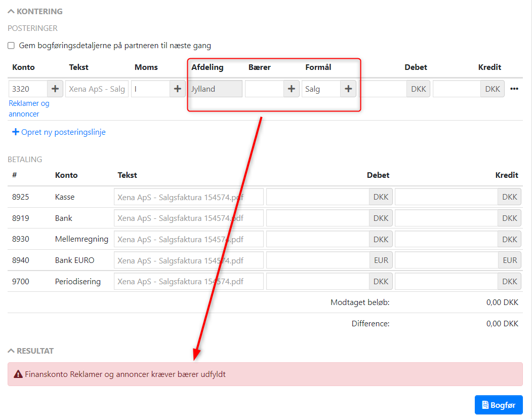Click the plus icon next to Konto 3320
The image size is (532, 419).
[55, 89]
